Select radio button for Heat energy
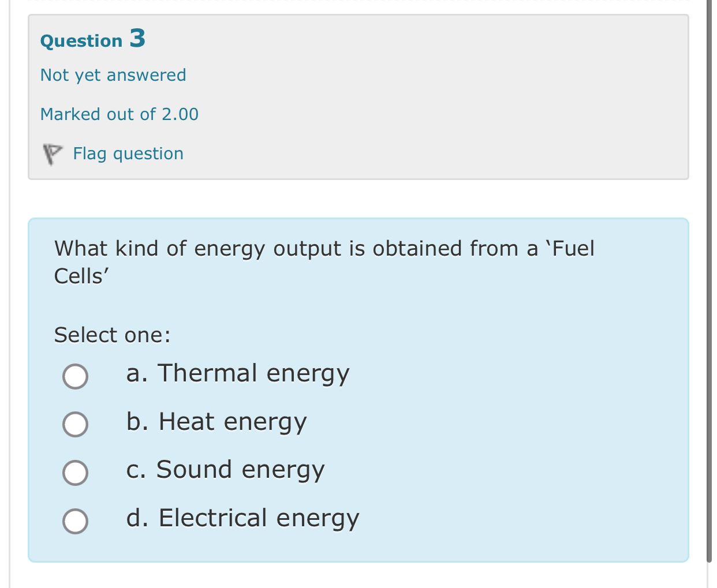The height and width of the screenshot is (588, 717). (x=75, y=425)
